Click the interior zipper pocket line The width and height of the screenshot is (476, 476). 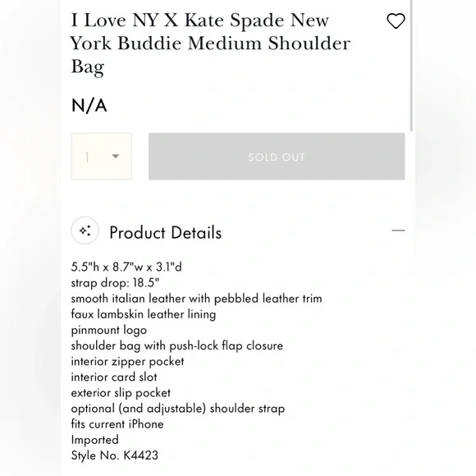127,362
